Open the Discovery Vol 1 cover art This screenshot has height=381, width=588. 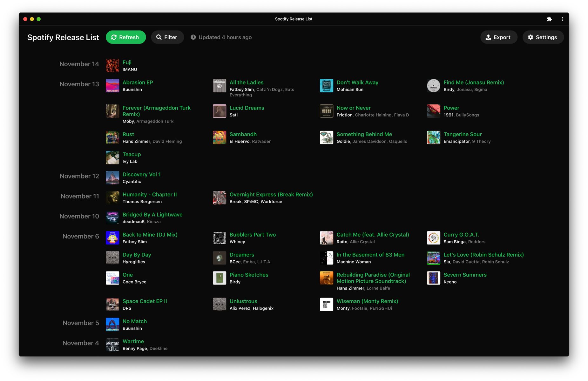click(112, 177)
